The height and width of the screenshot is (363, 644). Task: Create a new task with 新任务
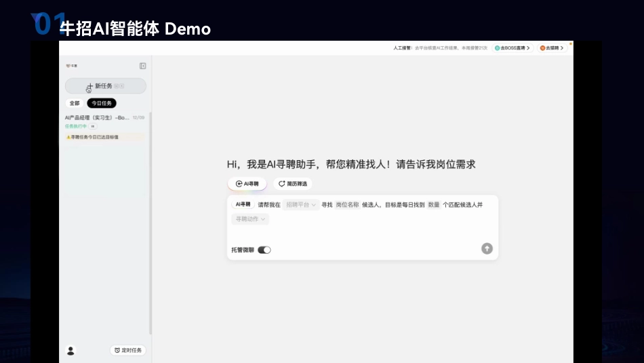pos(105,86)
